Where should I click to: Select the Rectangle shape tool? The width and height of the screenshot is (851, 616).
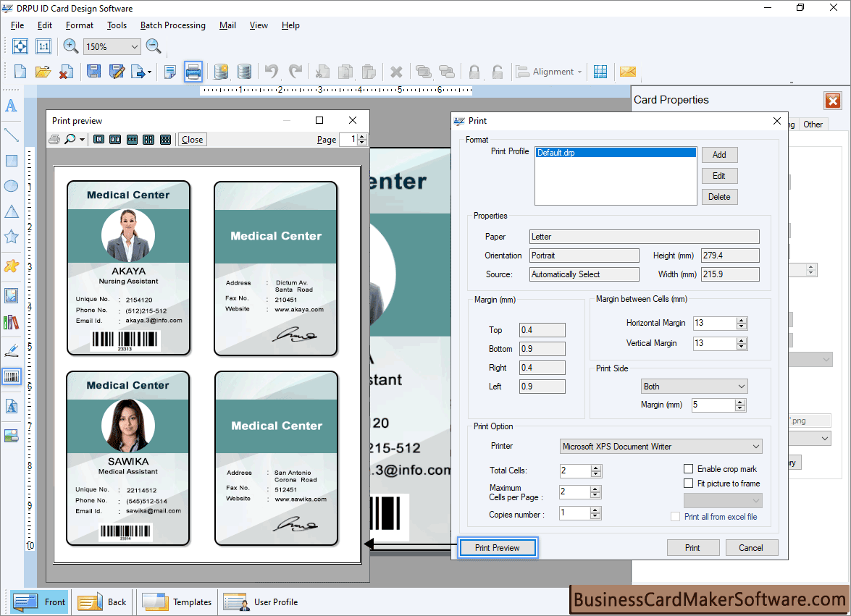coord(11,160)
